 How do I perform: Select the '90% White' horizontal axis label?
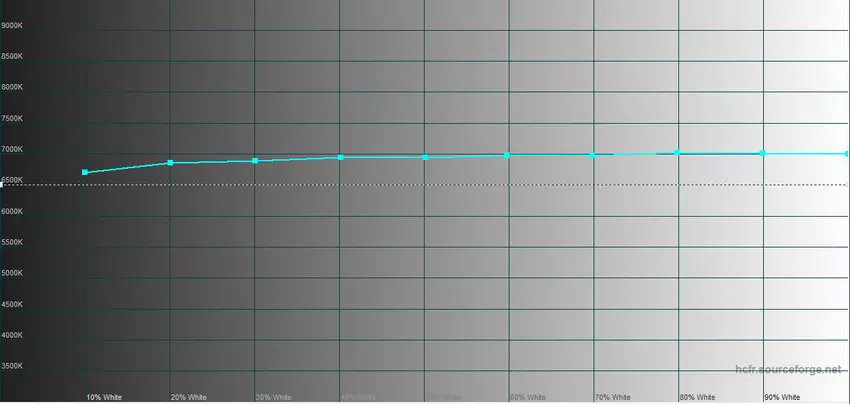click(782, 397)
